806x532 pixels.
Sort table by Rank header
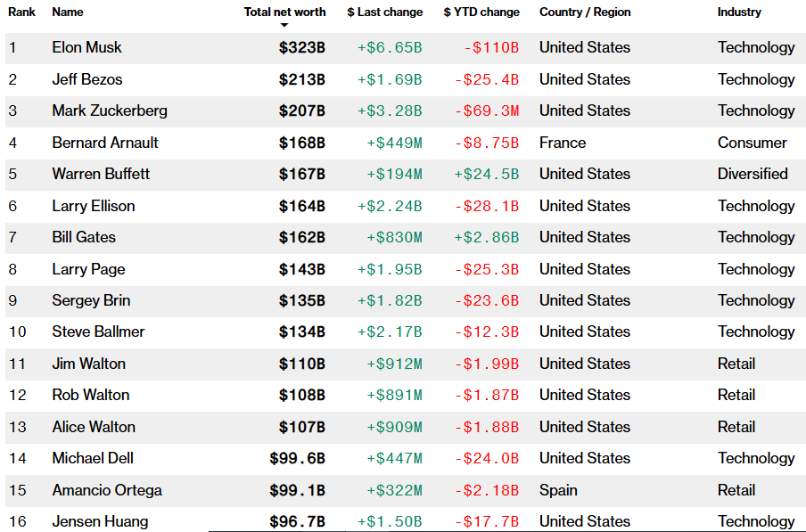click(22, 12)
